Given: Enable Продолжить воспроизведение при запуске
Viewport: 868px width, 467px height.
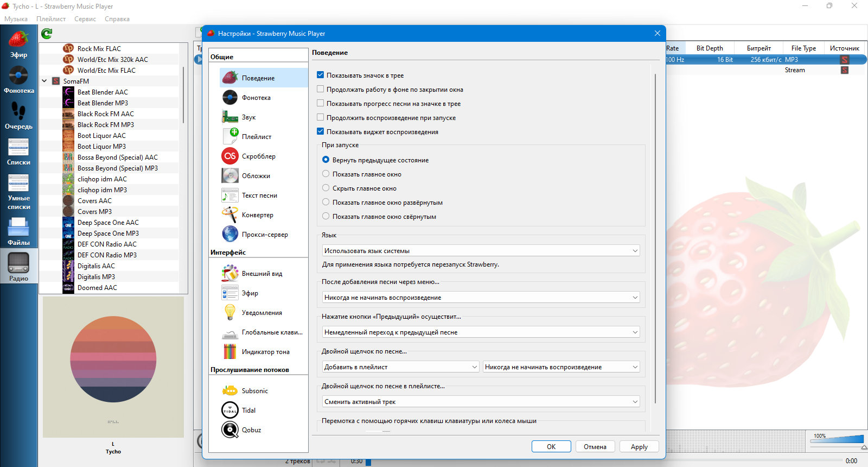Looking at the screenshot, I should point(320,117).
